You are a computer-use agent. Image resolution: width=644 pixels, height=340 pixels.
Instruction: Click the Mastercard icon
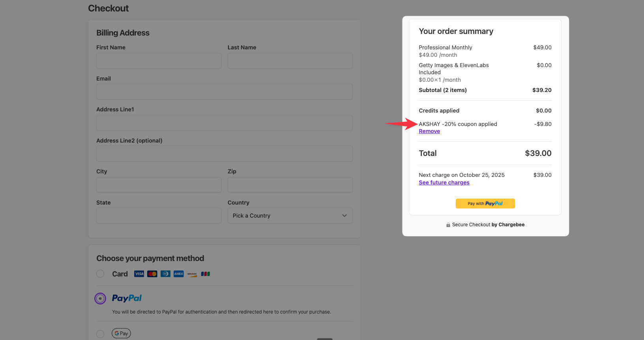click(x=152, y=274)
